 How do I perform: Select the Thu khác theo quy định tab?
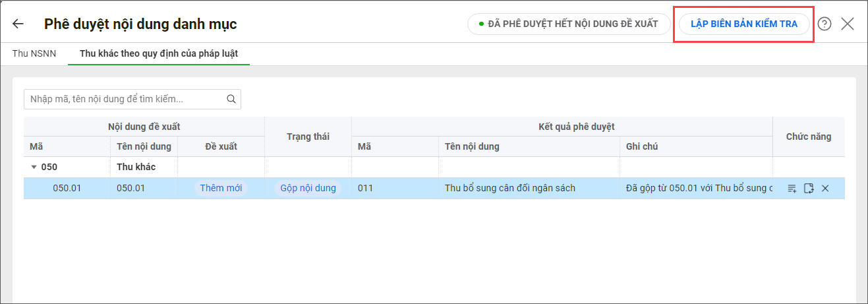[x=159, y=53]
